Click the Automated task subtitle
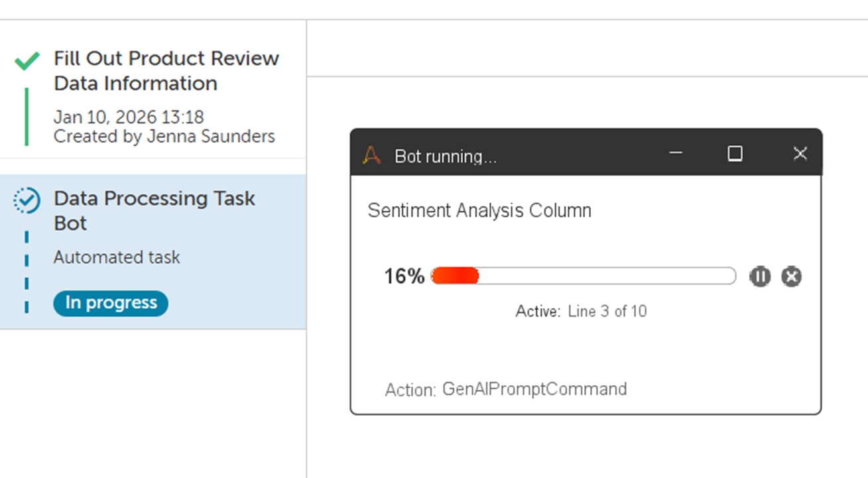Screen dimensions: 868x478 coord(117,257)
